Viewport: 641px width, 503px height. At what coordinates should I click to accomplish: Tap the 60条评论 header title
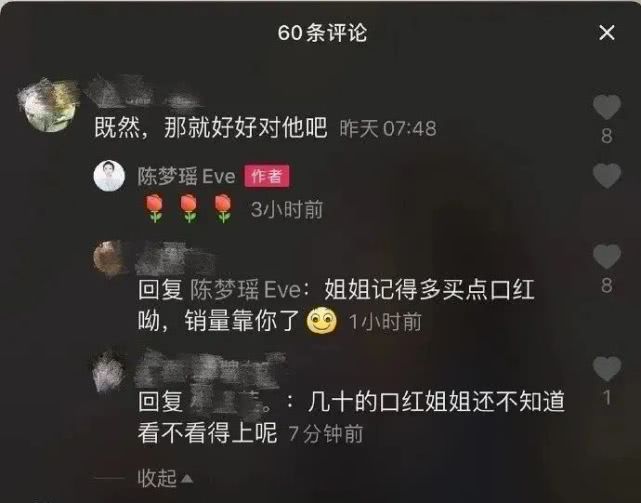point(322,32)
